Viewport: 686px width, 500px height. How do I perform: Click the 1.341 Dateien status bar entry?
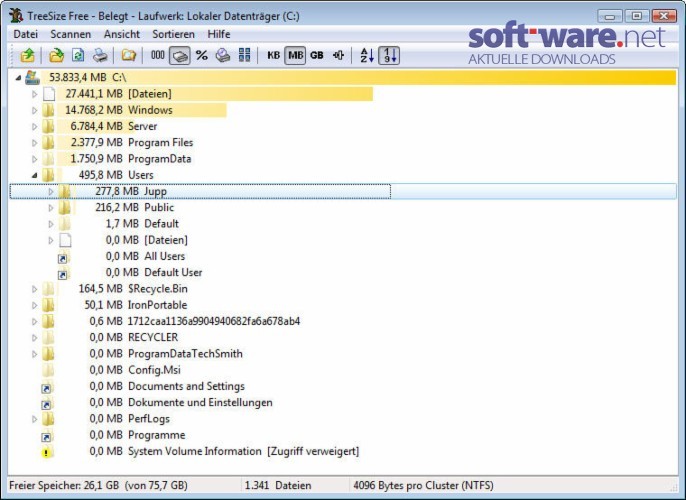(x=278, y=486)
